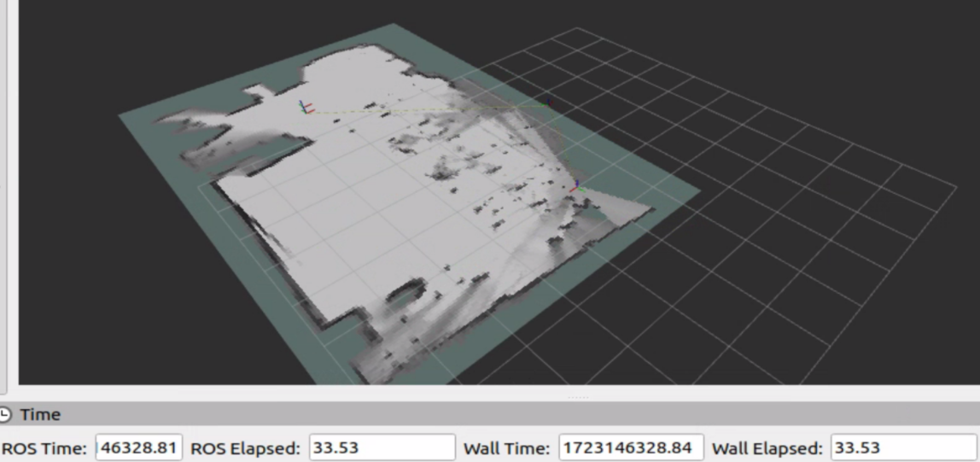The width and height of the screenshot is (980, 462).
Task: Click the clock icon in the Time panel
Action: pos(6,415)
